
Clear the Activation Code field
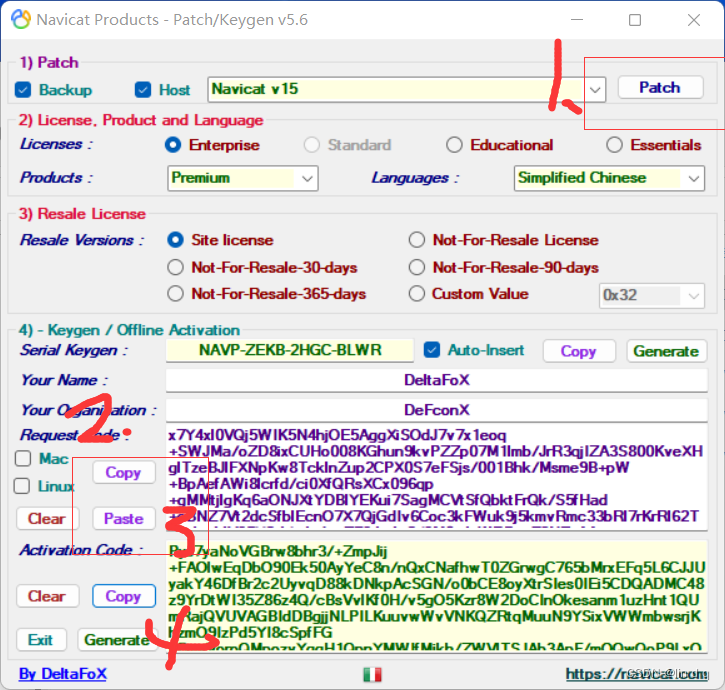click(x=47, y=596)
